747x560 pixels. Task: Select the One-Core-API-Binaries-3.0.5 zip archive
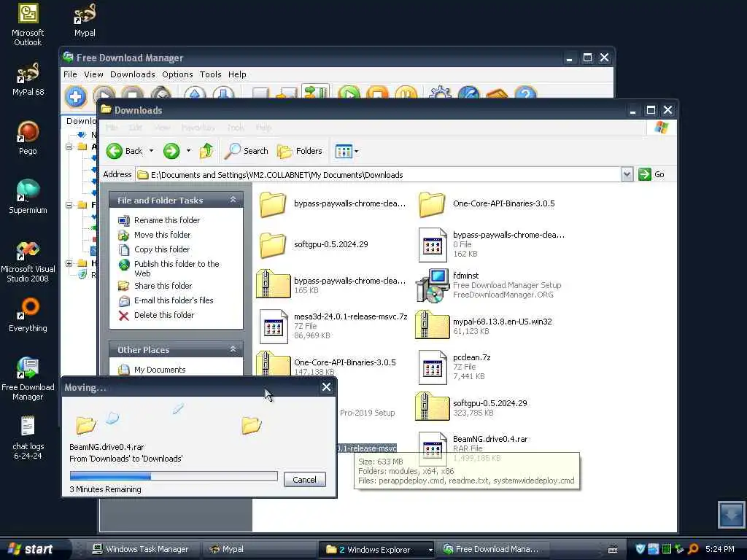[326, 365]
